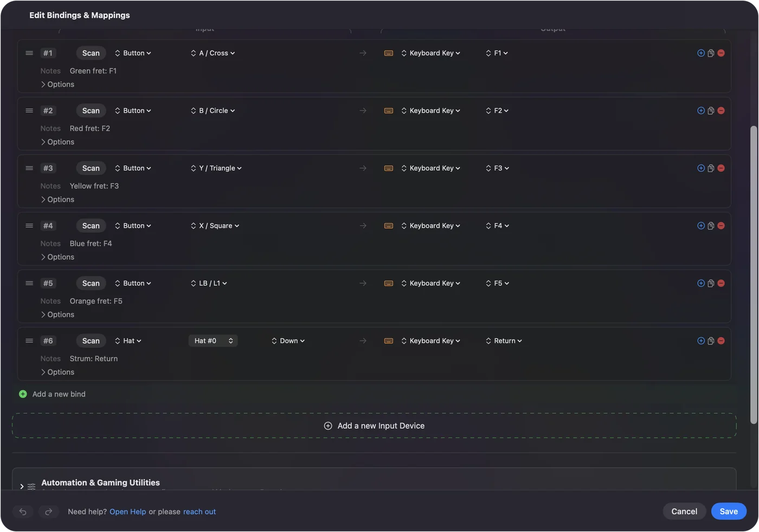Viewport: 759px width, 532px height.
Task: Click the reorder handle for binding #4
Action: coord(29,226)
